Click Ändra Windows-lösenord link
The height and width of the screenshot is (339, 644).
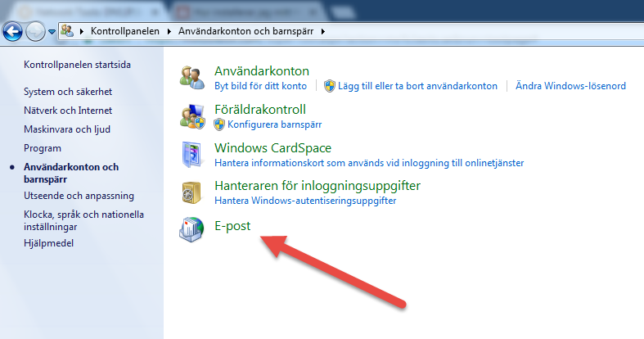(570, 86)
